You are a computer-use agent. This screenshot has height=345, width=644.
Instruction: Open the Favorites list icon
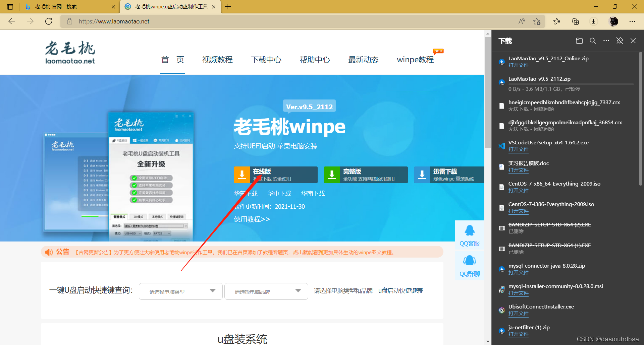557,21
